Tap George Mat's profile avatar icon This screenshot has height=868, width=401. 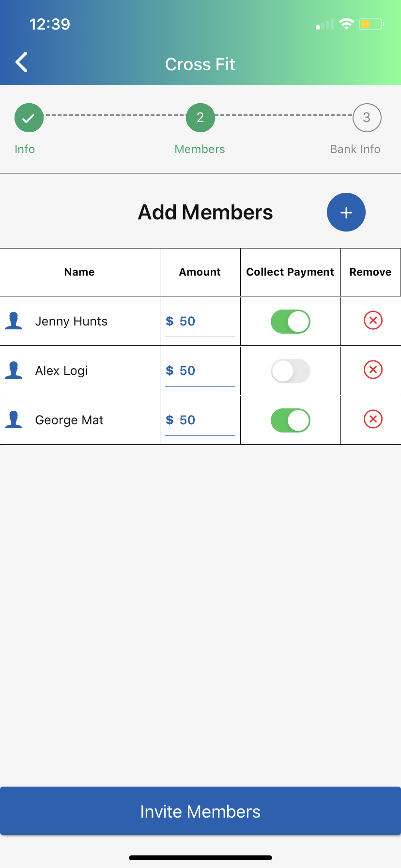click(14, 420)
